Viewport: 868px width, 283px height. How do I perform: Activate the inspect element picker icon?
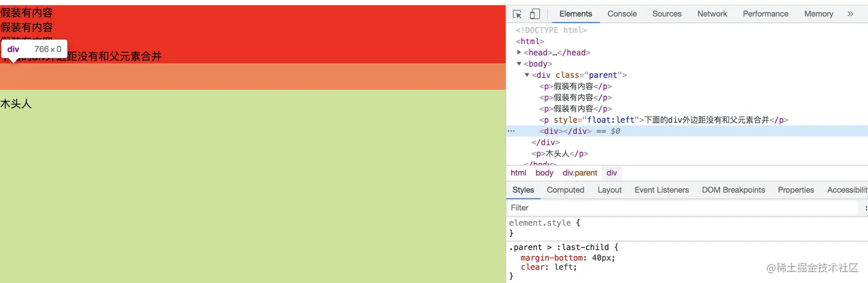tap(517, 14)
